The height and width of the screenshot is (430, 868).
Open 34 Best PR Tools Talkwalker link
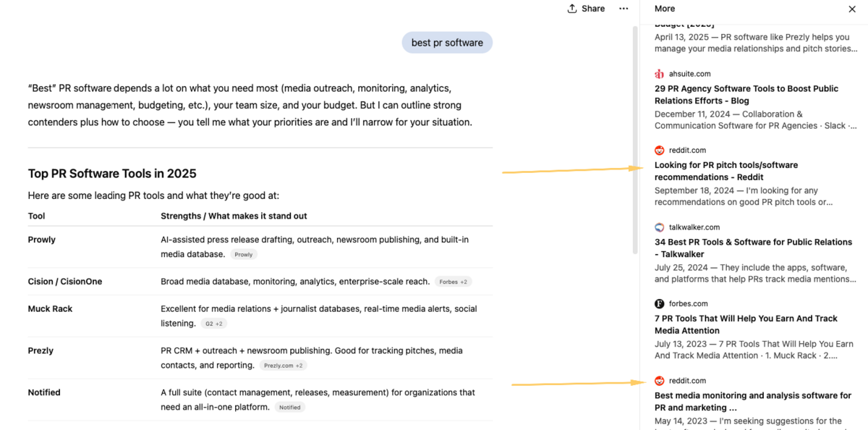pos(753,248)
